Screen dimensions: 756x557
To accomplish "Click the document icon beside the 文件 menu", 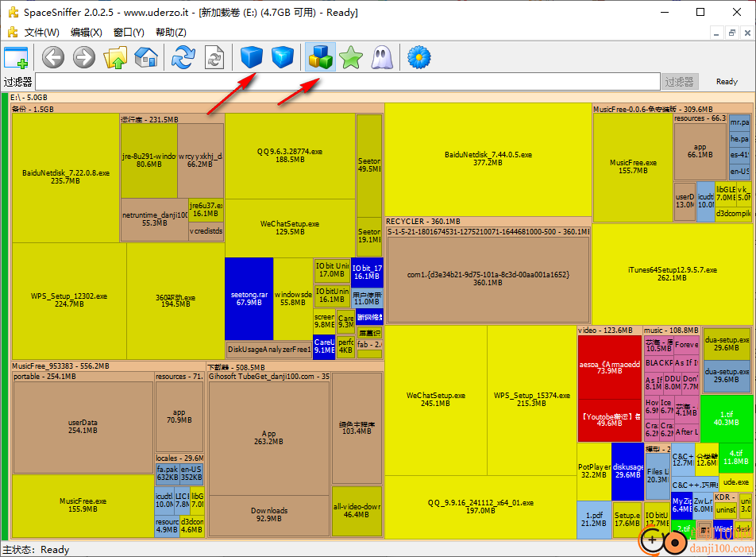I will [x=13, y=33].
